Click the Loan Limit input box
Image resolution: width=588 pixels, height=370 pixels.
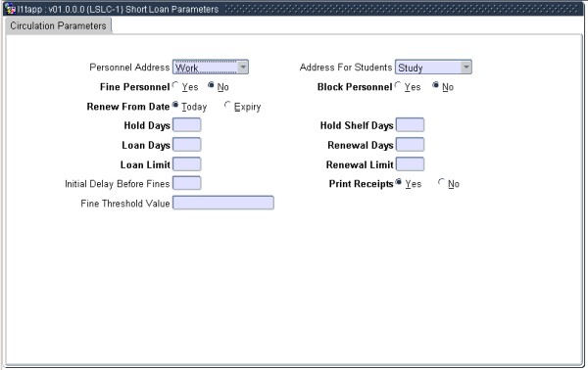pos(187,164)
